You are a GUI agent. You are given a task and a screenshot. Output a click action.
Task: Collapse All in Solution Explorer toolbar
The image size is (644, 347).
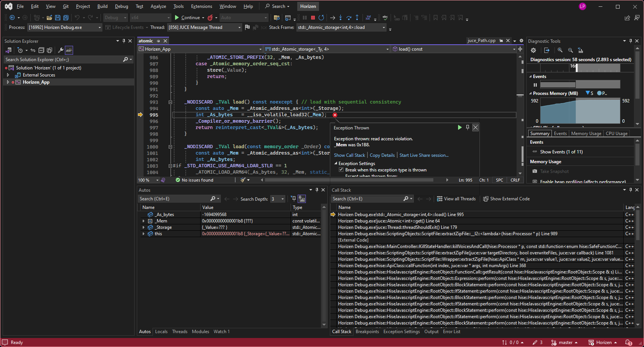click(x=41, y=50)
